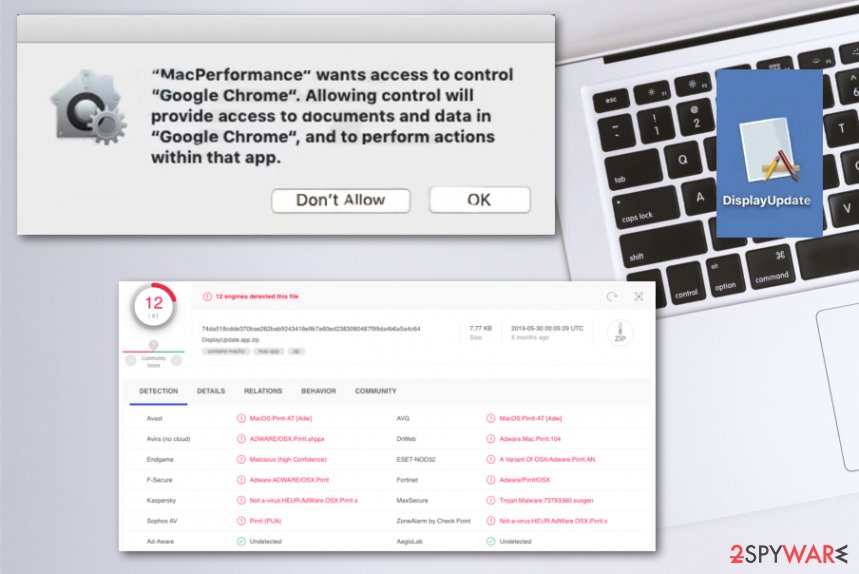Click 'ADWARE/OSX.Pirrit.shppx' detection
This screenshot has height=574, width=859.
(x=287, y=439)
